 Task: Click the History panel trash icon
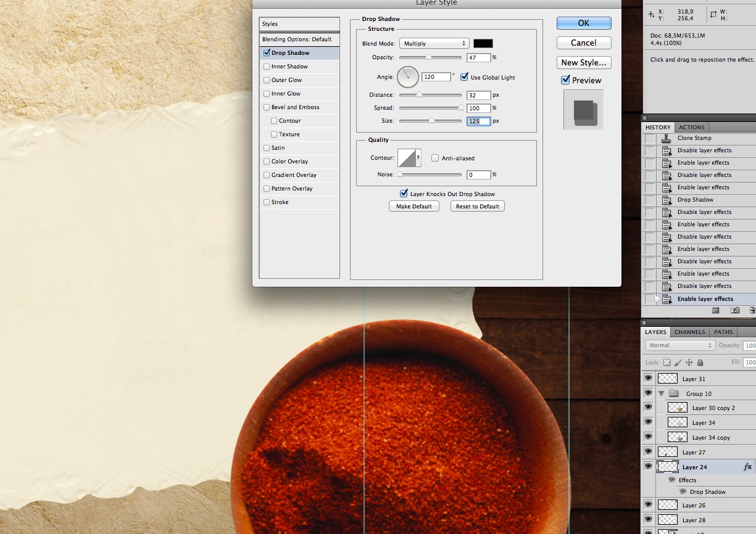tap(753, 311)
